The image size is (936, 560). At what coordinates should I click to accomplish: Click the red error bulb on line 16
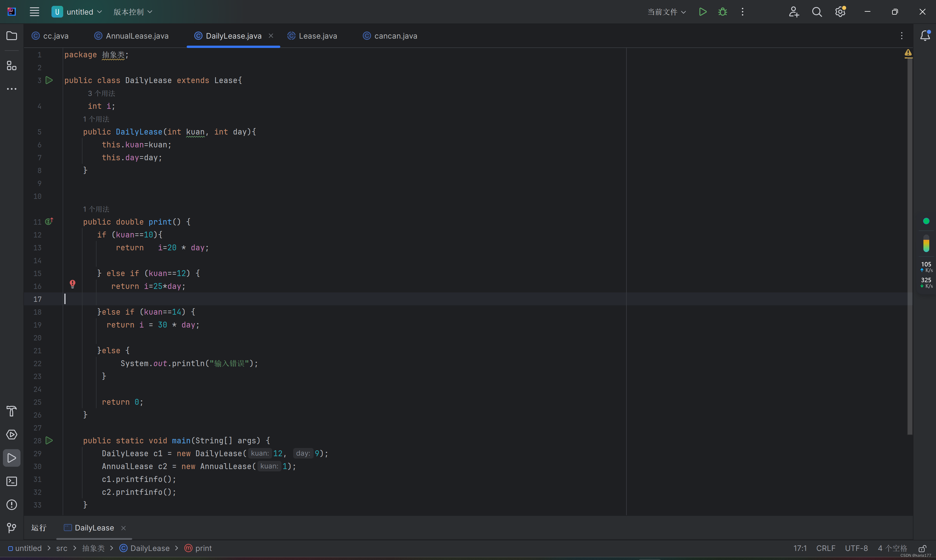[73, 284]
